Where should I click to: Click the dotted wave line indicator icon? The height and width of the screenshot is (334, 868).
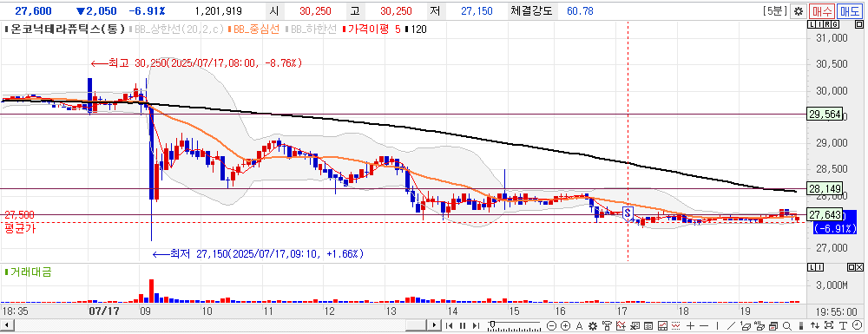(675, 325)
